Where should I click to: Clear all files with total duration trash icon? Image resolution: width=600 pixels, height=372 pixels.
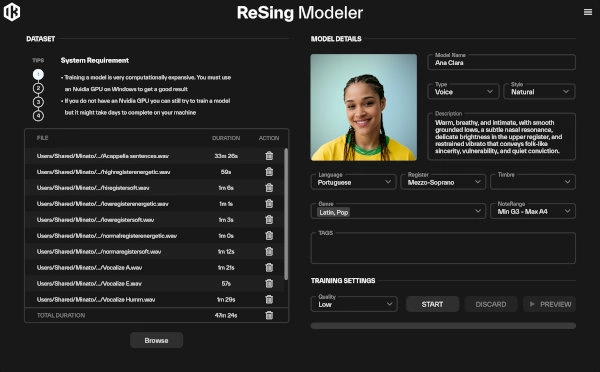269,315
